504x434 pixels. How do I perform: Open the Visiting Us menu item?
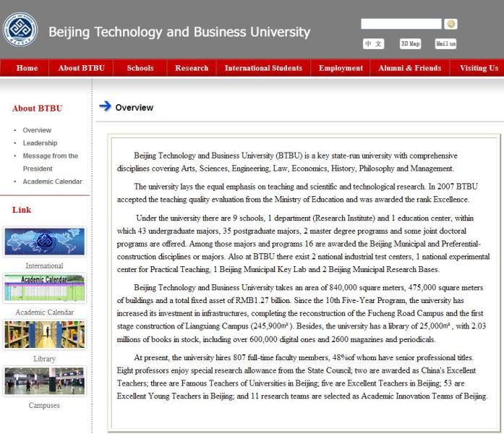click(x=478, y=68)
